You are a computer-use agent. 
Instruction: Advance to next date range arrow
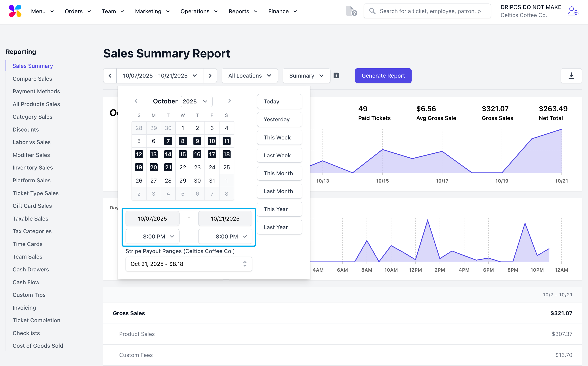point(210,76)
